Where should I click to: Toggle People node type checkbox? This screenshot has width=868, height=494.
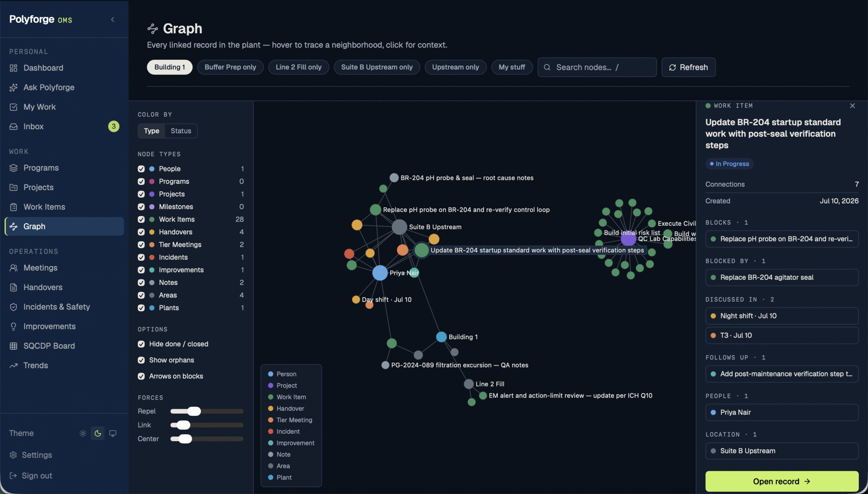click(141, 169)
